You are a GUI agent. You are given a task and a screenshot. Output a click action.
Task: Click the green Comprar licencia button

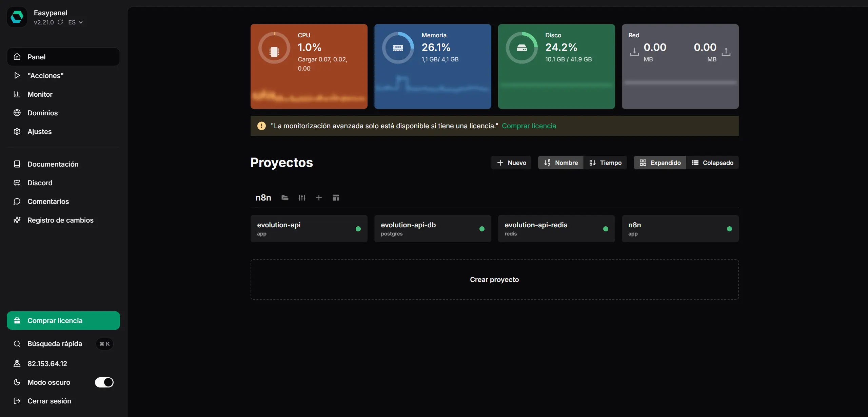pos(63,320)
